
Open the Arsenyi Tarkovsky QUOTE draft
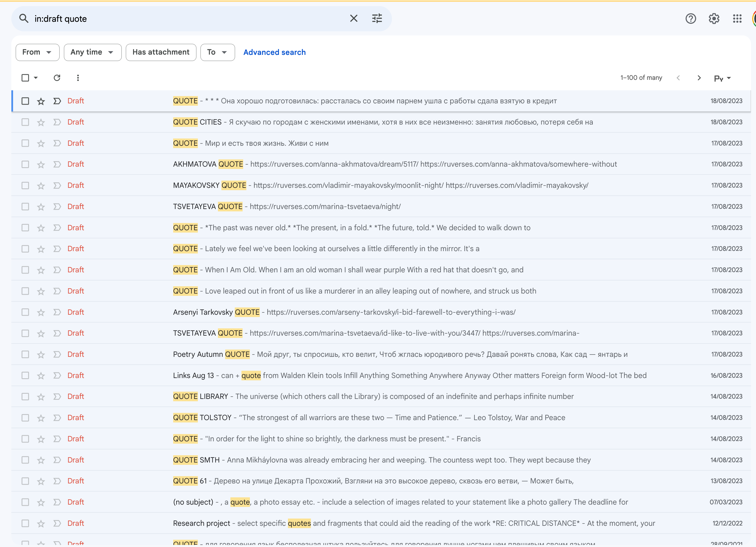(381, 312)
